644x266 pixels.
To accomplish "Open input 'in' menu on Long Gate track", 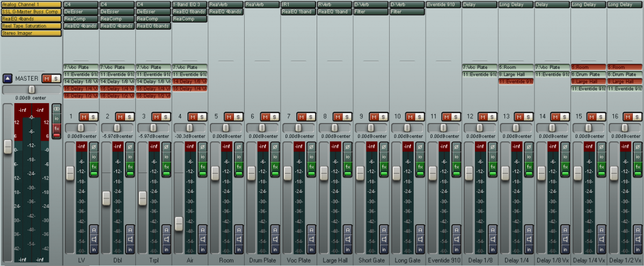I will click(x=420, y=249).
